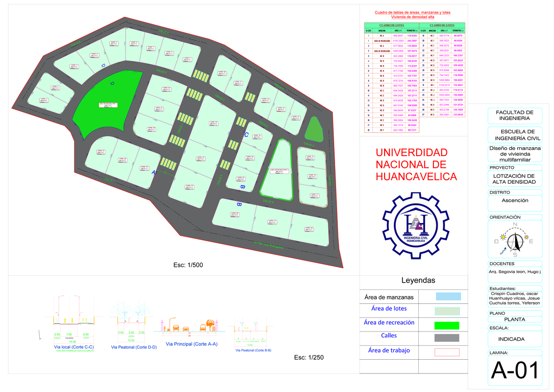Click the 'DOCENTES' field label
Image resolution: width=554 pixels, height=392 pixels.
[501, 264]
